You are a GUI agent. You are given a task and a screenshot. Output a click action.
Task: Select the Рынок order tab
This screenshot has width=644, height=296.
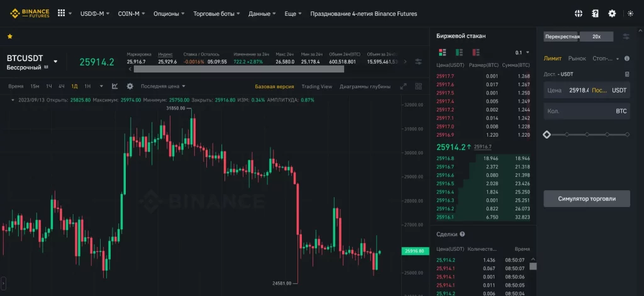[x=577, y=59]
